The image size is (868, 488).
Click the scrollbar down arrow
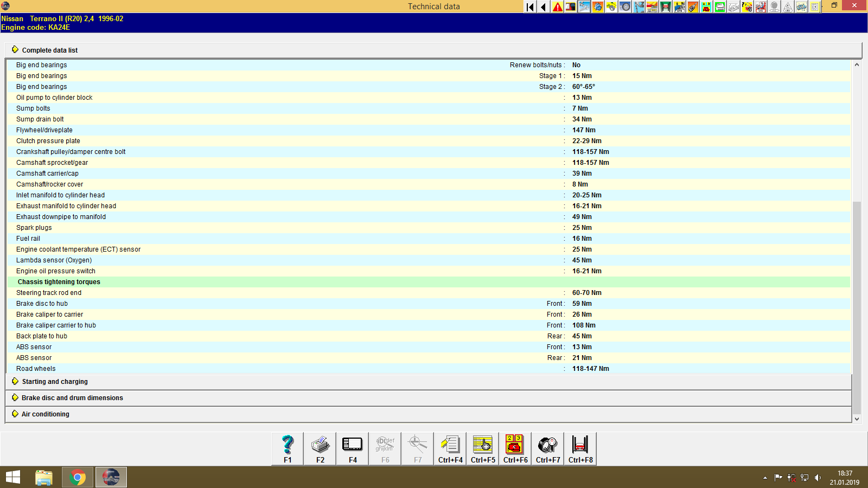point(857,419)
